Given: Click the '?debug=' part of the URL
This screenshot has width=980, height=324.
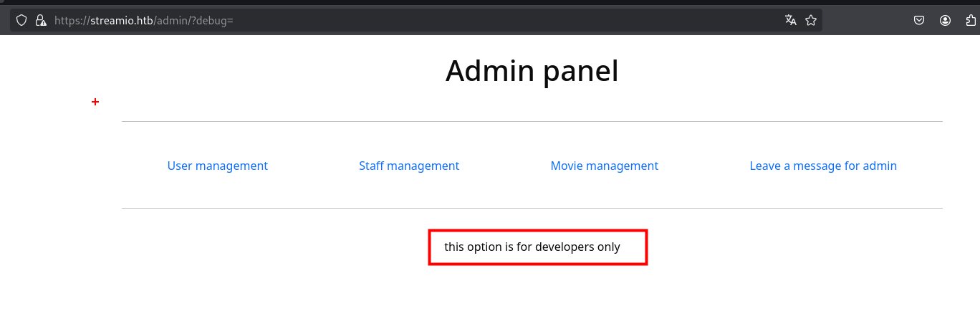Looking at the screenshot, I should coord(212,21).
